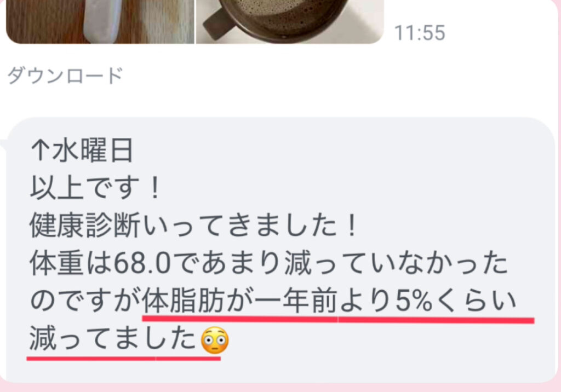
Task: Open the wooden table photo thumbnail
Action: (100, 21)
